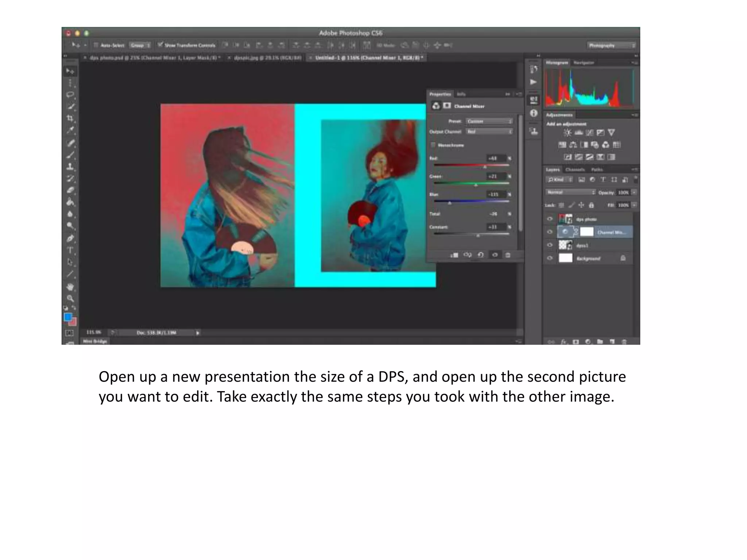This screenshot has width=747, height=560.
Task: Select the Hand tool
Action: (70, 287)
